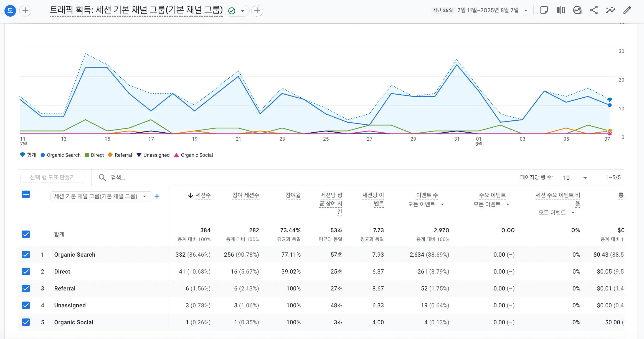Sort by 이벤트 수 column header
The image size is (644, 339).
[x=427, y=195]
